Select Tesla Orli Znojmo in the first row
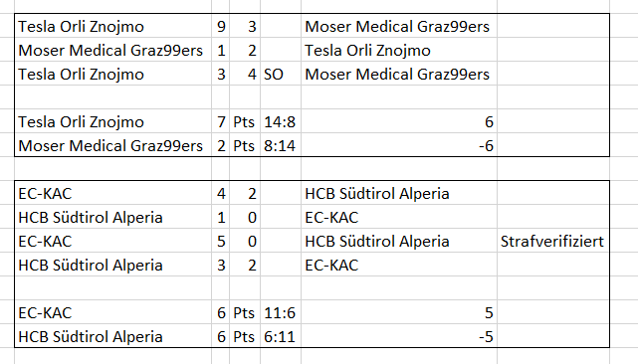 tap(112, 27)
